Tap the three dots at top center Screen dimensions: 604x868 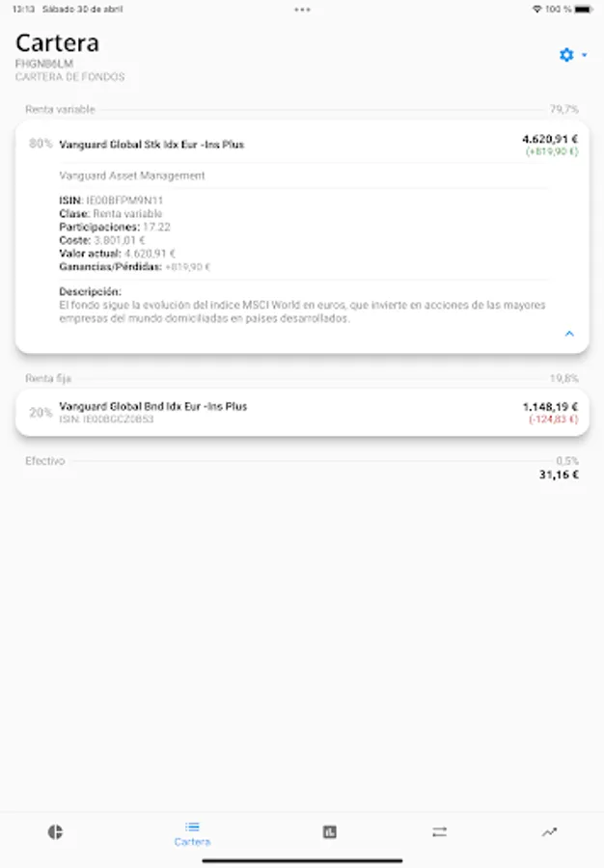point(302,10)
